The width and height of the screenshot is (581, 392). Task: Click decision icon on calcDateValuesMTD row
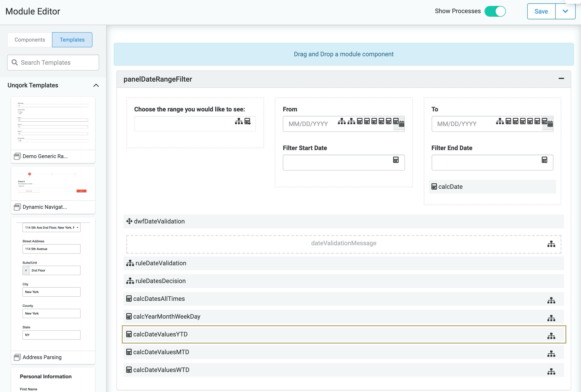(551, 354)
